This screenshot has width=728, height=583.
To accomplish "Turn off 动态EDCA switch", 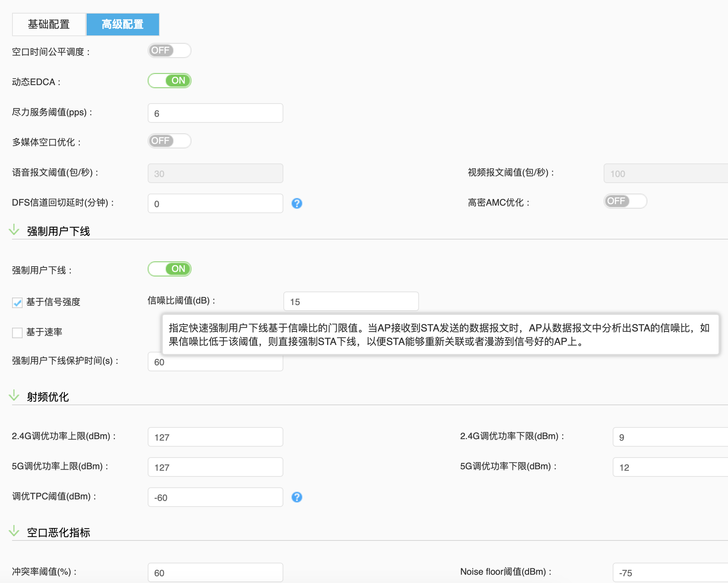I will pos(170,81).
